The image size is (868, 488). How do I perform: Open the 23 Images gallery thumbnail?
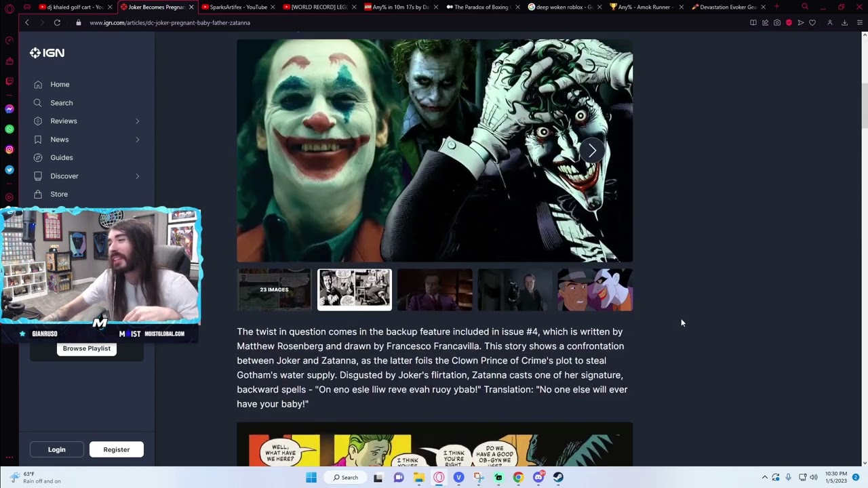(274, 289)
